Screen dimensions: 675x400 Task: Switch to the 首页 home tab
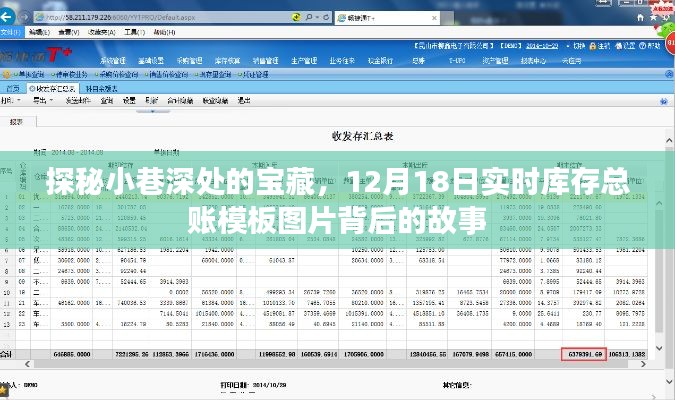coord(12,88)
